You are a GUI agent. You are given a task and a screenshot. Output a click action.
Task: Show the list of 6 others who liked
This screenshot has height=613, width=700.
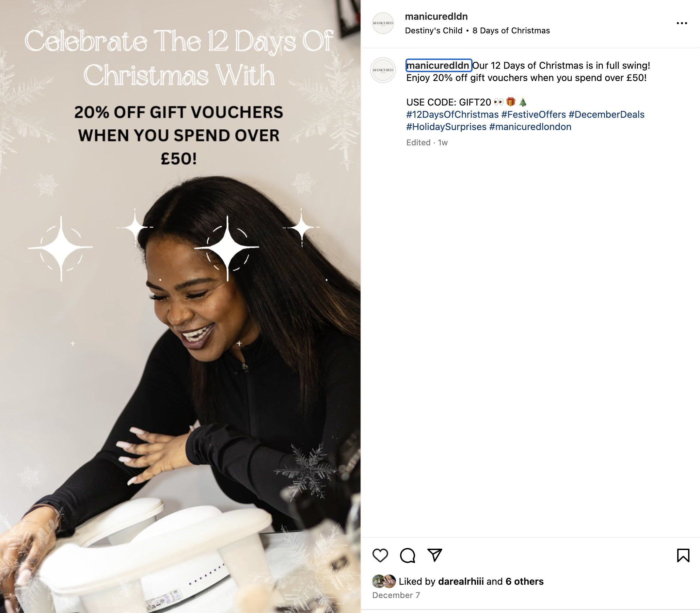coord(524,581)
